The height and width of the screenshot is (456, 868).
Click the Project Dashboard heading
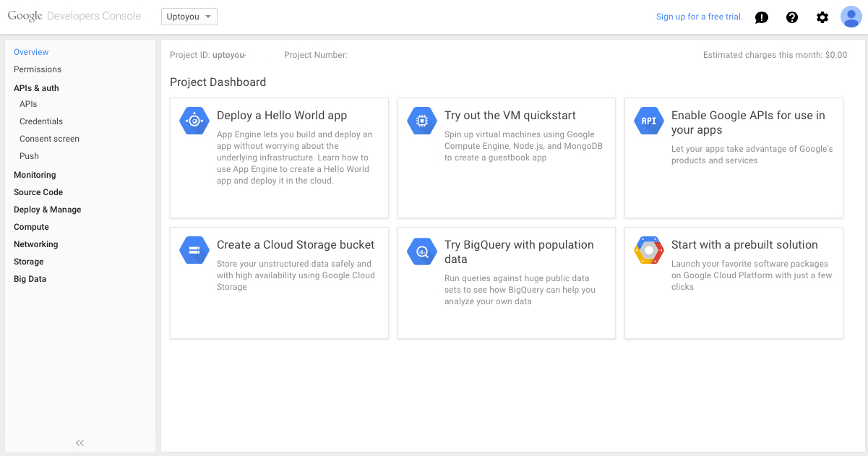click(x=218, y=82)
